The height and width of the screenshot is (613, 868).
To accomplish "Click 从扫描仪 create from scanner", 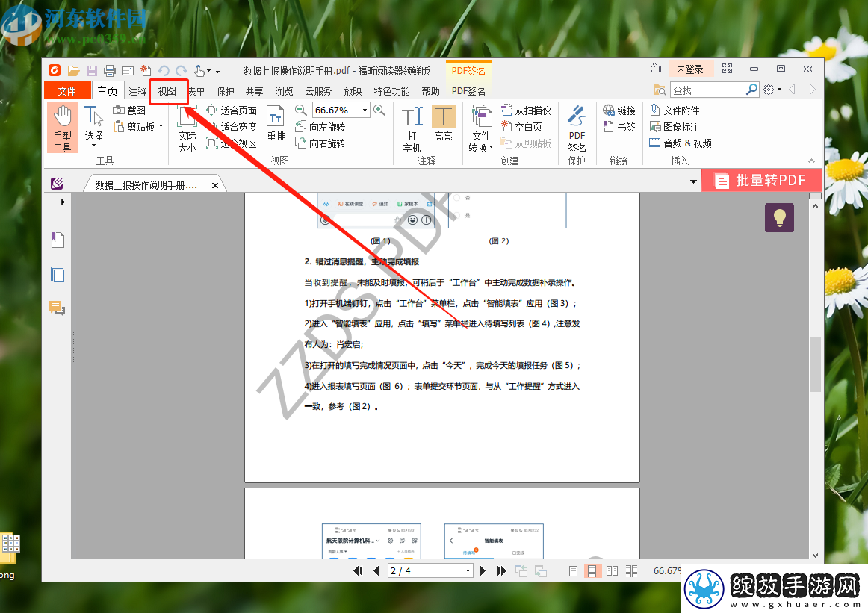I will coord(526,111).
